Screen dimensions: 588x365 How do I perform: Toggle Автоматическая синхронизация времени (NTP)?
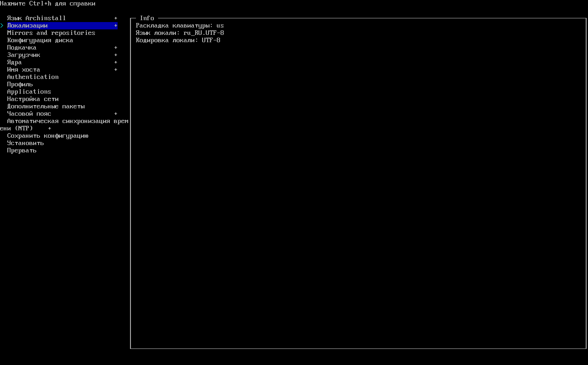pos(68,121)
